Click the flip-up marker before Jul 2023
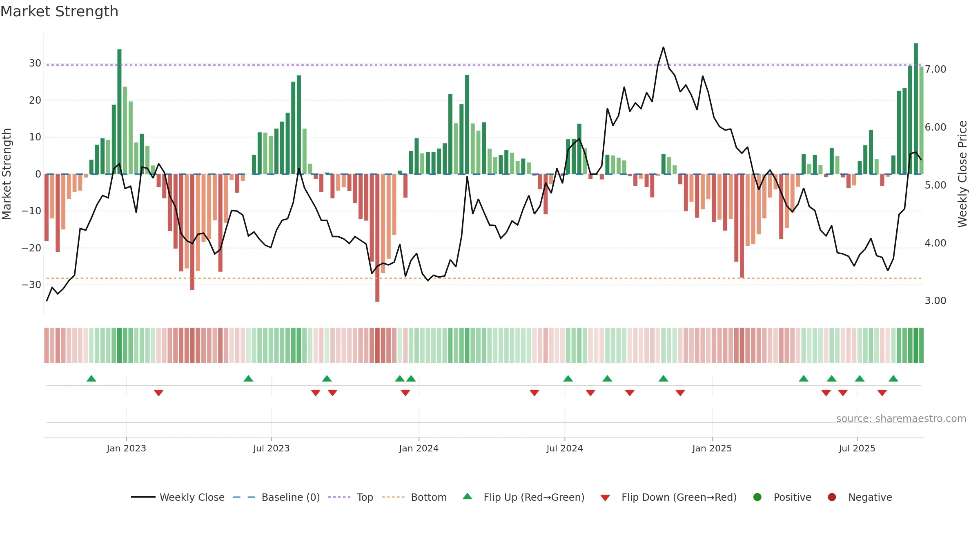This screenshot has height=551, width=980. [248, 378]
